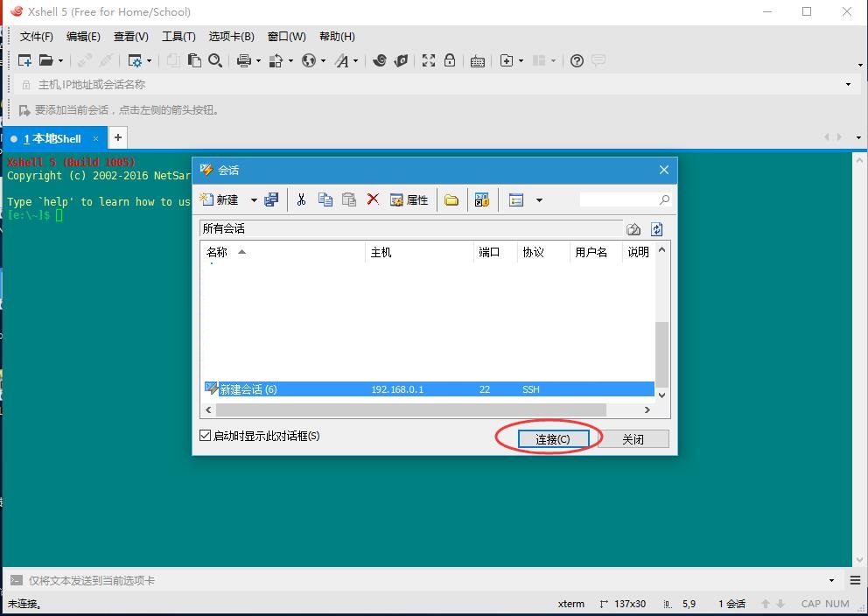Select the 本地Shell tab
Image resolution: width=868 pixels, height=616 pixels.
(x=53, y=138)
